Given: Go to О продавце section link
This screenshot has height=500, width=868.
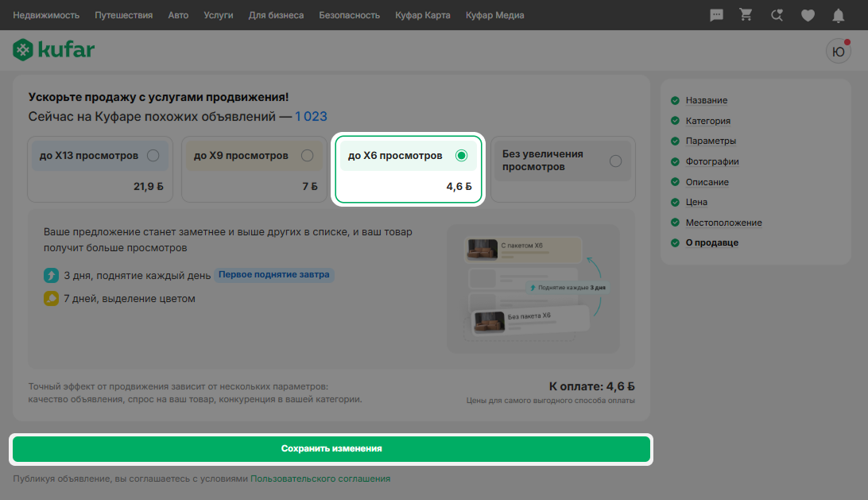Looking at the screenshot, I should (712, 242).
